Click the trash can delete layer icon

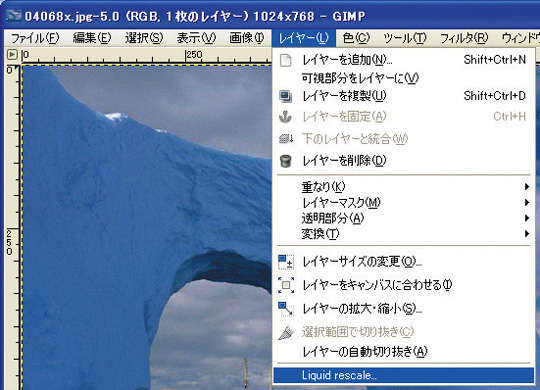point(286,161)
